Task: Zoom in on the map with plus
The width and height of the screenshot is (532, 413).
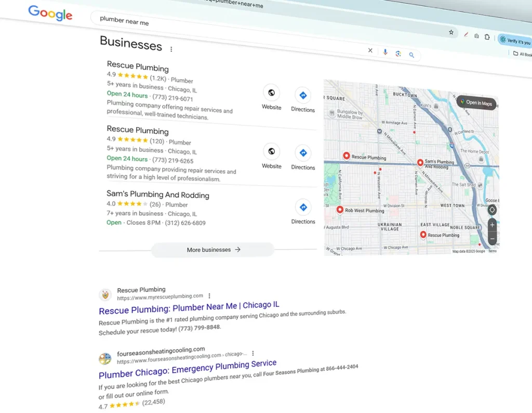Action: pyautogui.click(x=493, y=225)
